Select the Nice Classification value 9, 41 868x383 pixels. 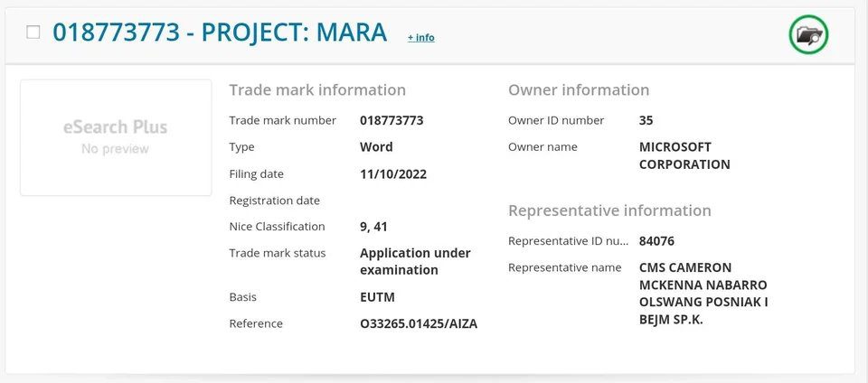pyautogui.click(x=373, y=227)
